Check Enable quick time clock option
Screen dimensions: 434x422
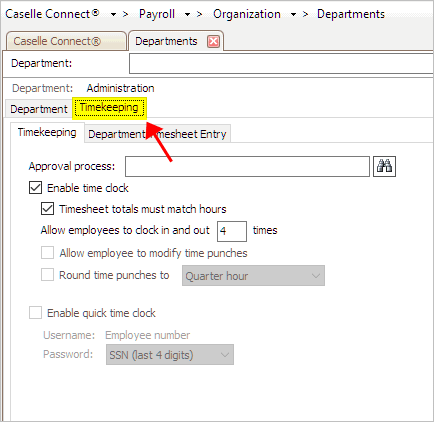click(35, 313)
